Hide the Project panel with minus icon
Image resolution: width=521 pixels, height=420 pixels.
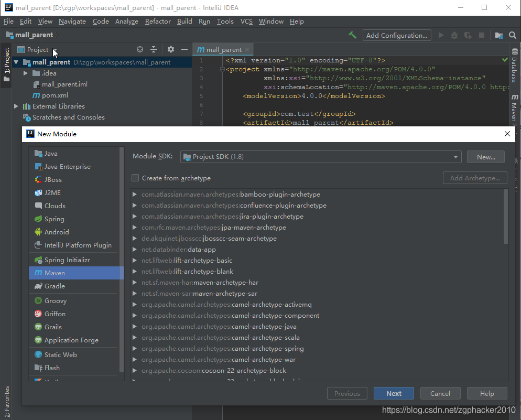coord(184,49)
